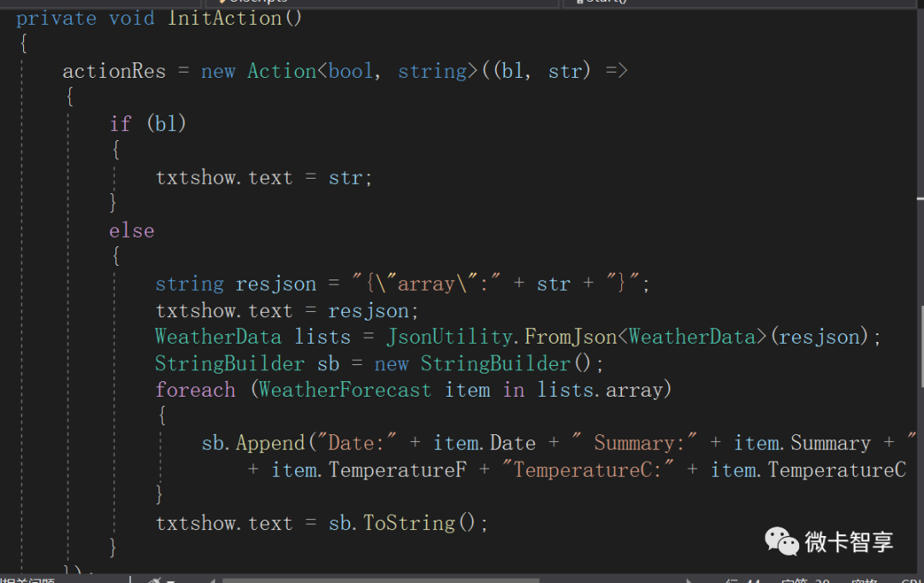
Task: Click the 空格 indicator in the status bar
Action: [x=863, y=580]
